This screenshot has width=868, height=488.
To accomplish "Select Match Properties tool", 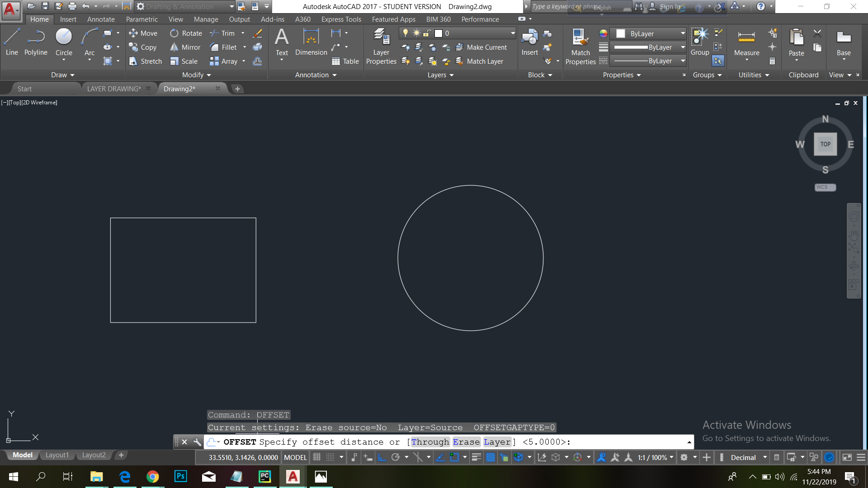I will pos(580,46).
